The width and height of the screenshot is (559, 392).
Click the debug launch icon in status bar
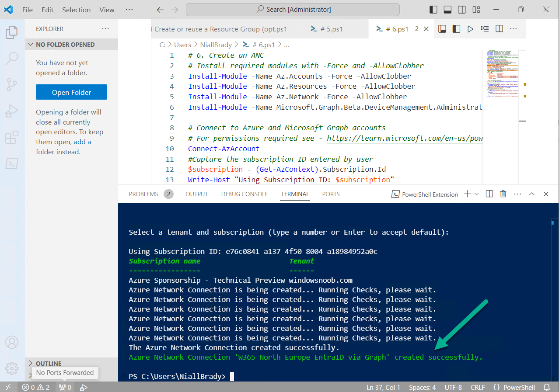(x=84, y=387)
